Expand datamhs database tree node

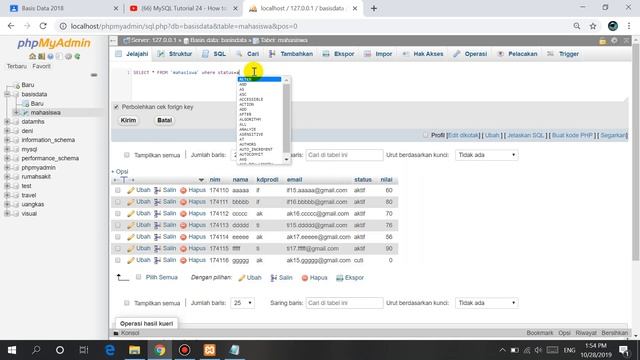click(7, 122)
